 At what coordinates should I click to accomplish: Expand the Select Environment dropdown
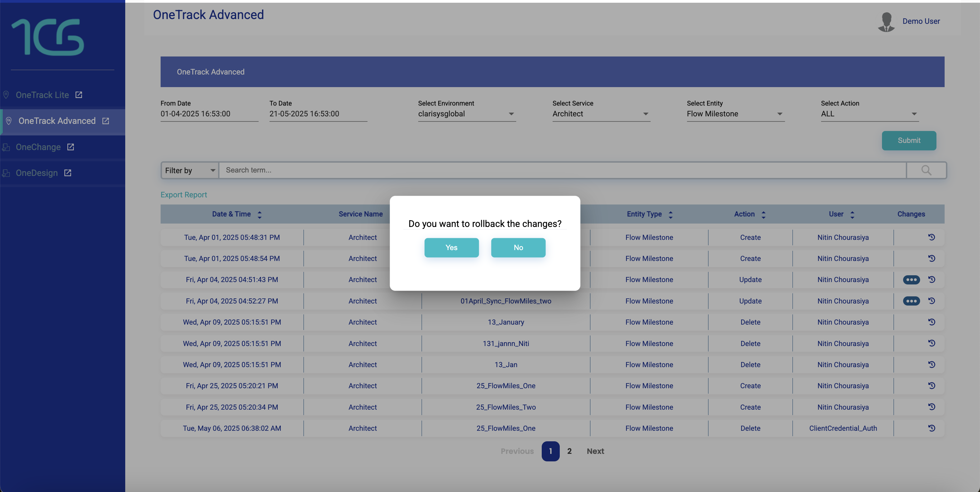pyautogui.click(x=467, y=114)
